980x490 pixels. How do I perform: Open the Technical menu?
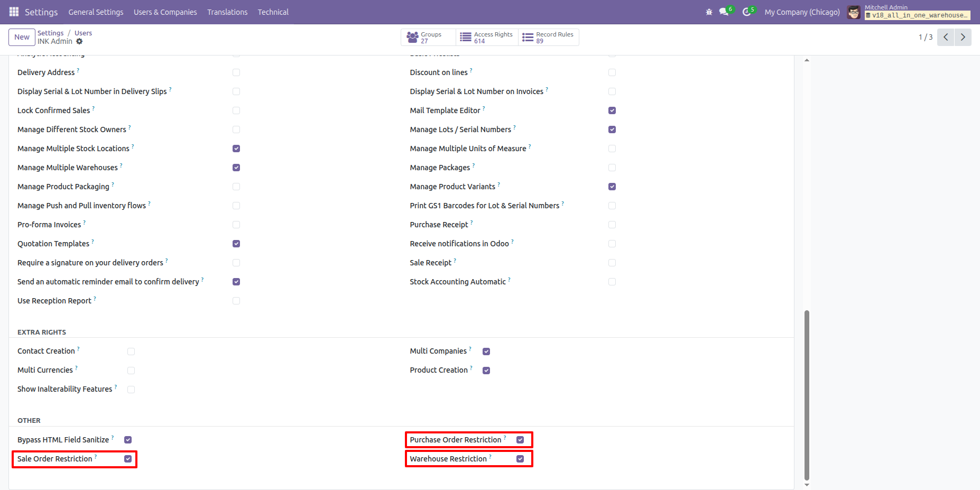(273, 12)
